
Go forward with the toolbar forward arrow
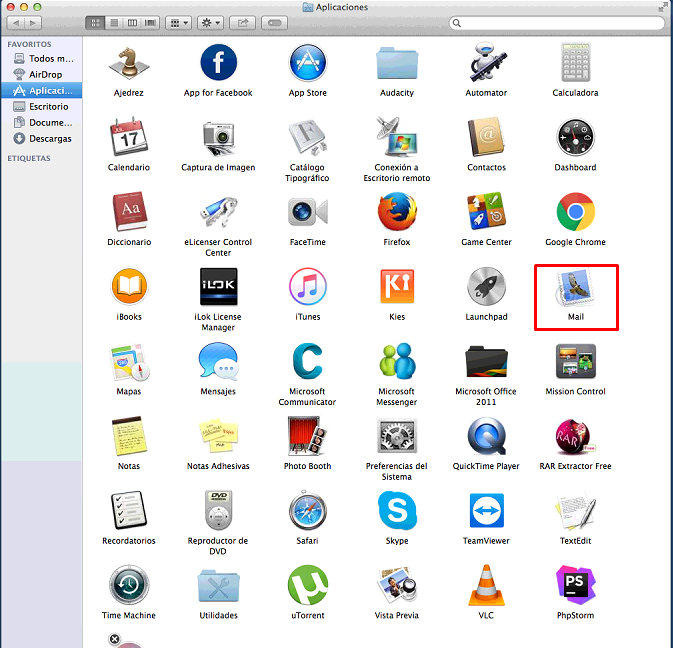[x=33, y=23]
